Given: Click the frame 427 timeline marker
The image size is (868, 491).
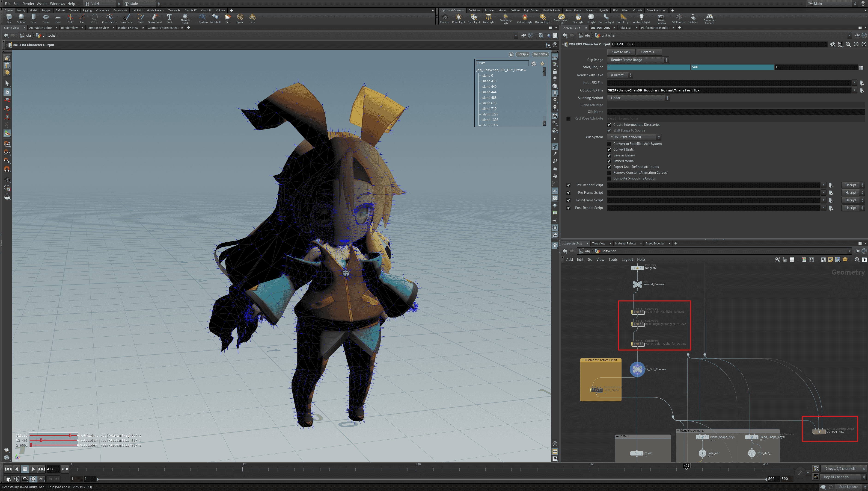Looking at the screenshot, I should click(x=687, y=466).
